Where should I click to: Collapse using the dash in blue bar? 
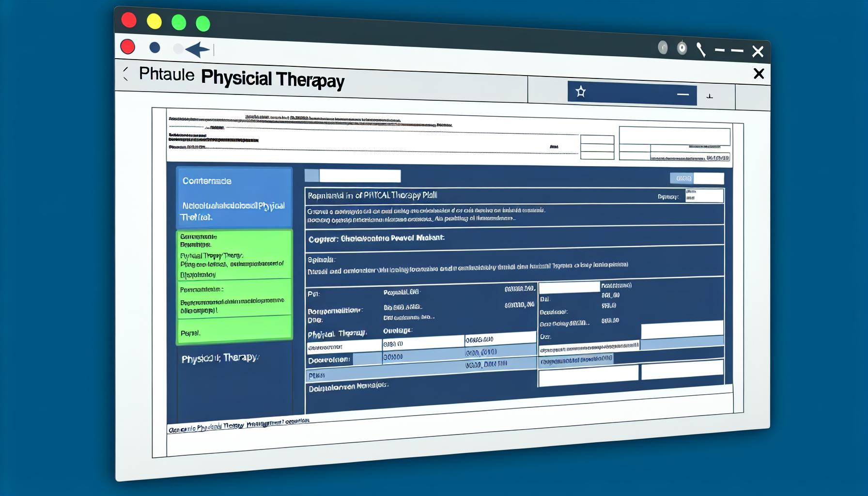point(682,95)
